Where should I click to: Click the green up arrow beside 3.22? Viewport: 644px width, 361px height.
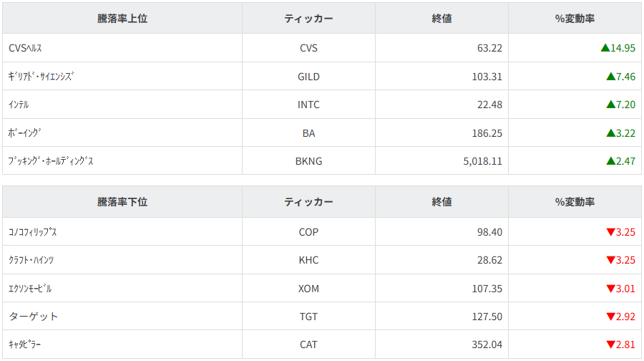tap(610, 133)
